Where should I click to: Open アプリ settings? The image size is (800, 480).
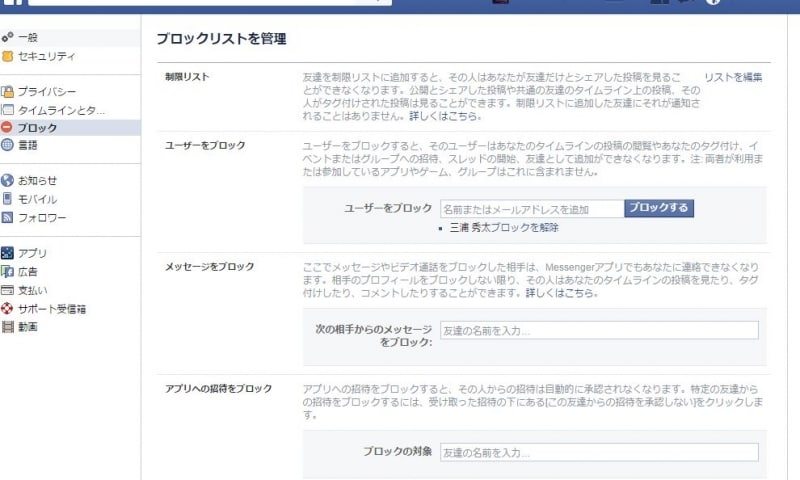(32, 253)
